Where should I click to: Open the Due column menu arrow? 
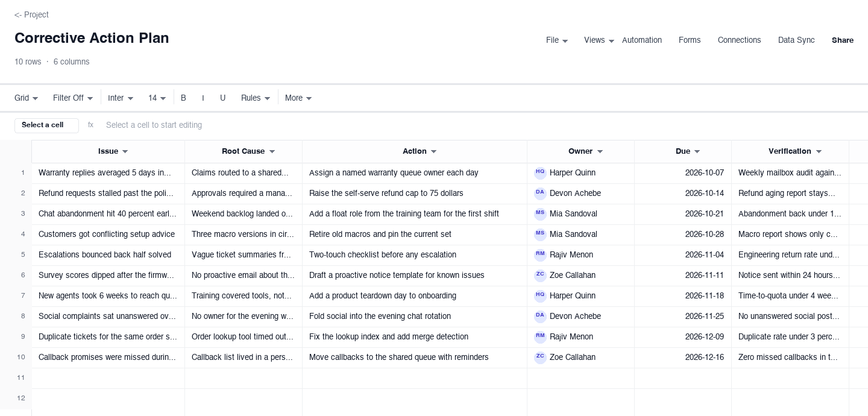pyautogui.click(x=697, y=152)
